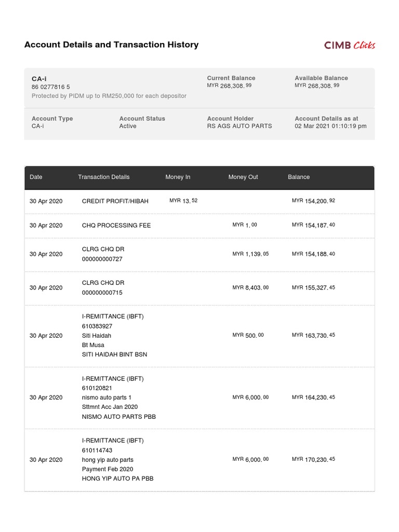This screenshot has width=399, height=532.
Task: Click the Balance column header
Action: 299,177
